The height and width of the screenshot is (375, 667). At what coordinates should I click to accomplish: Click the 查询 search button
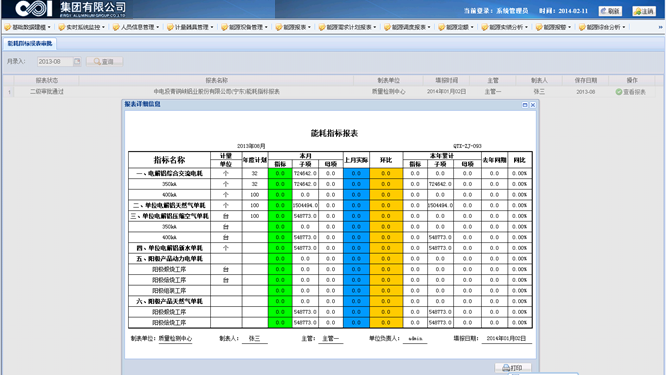point(105,62)
